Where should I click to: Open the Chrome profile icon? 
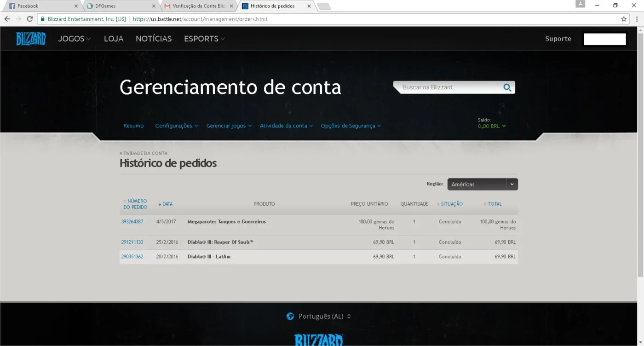tap(581, 4)
